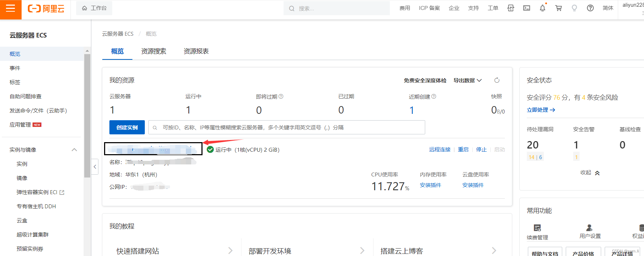This screenshot has width=644, height=256.
Task: Open 专有宿主机 DDH in sidebar
Action: click(36, 206)
